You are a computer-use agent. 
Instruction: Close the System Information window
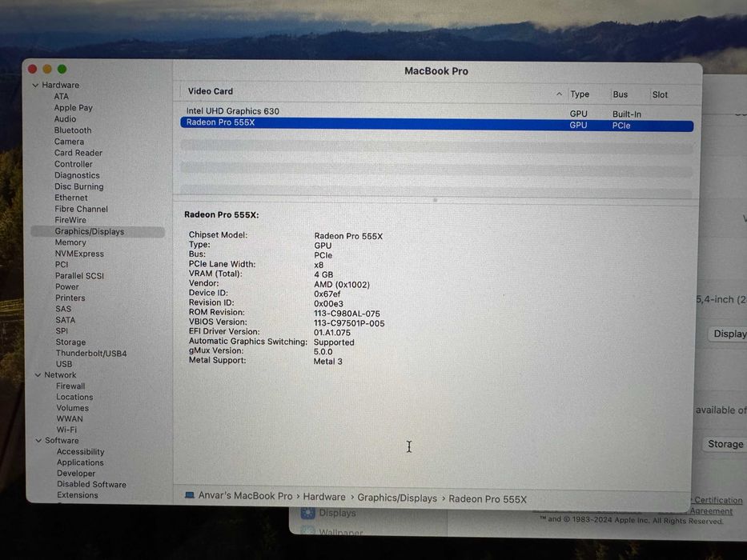[33, 69]
